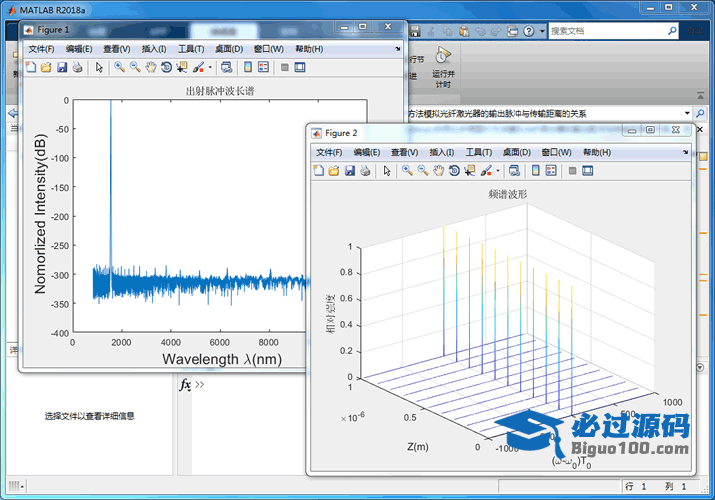Activate Zoom Out tool in Figure 1
This screenshot has width=715, height=500.
(x=135, y=67)
